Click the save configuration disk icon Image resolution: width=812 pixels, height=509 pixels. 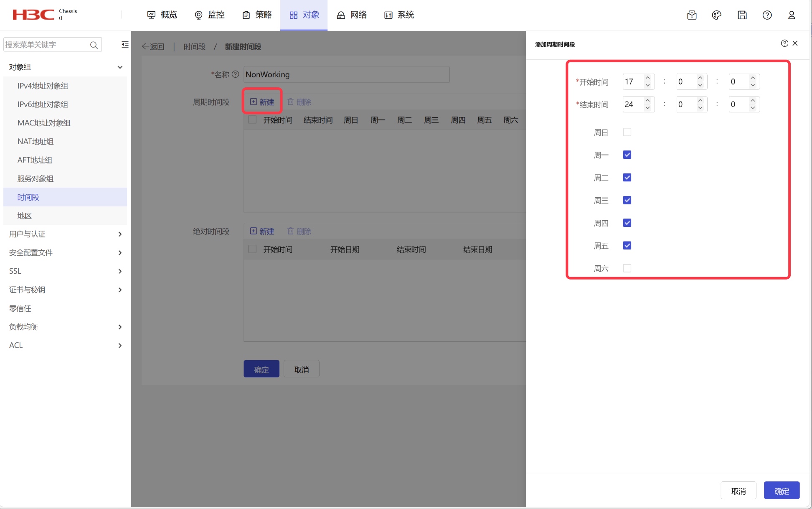tap(742, 15)
